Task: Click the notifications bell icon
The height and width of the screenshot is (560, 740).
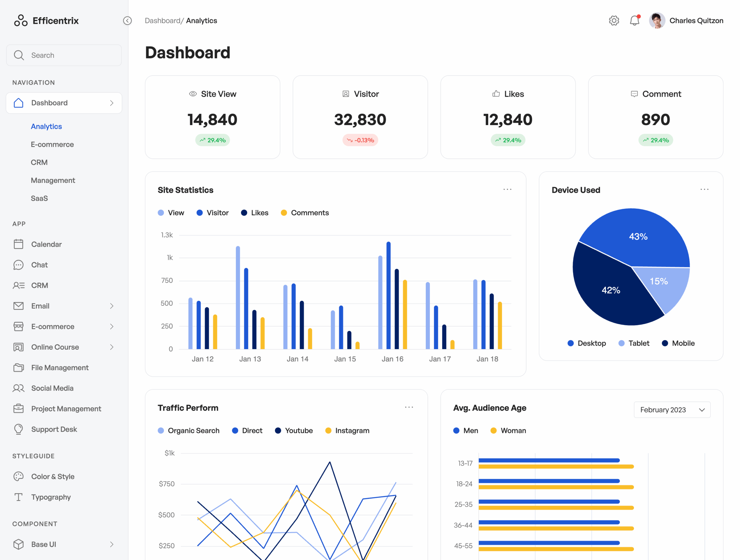Action: (634, 21)
